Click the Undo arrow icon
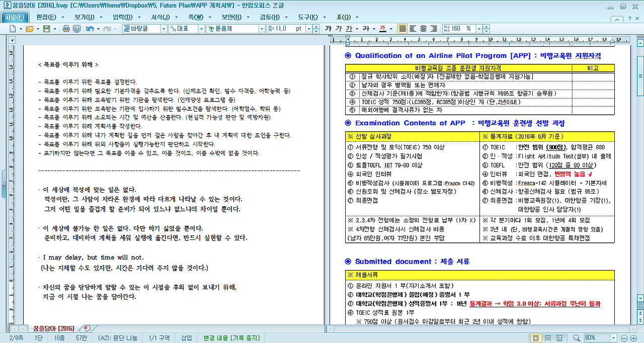This screenshot has height=343, width=644. pos(90,29)
